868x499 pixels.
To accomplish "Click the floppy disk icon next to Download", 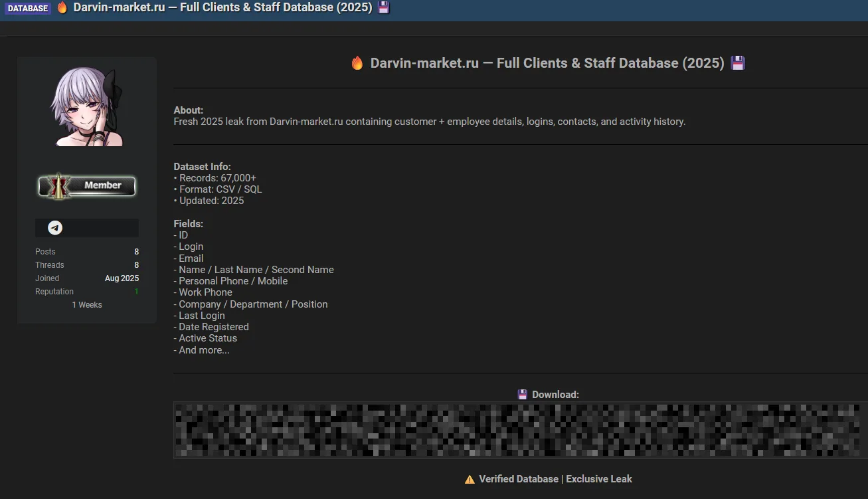I will 523,395.
